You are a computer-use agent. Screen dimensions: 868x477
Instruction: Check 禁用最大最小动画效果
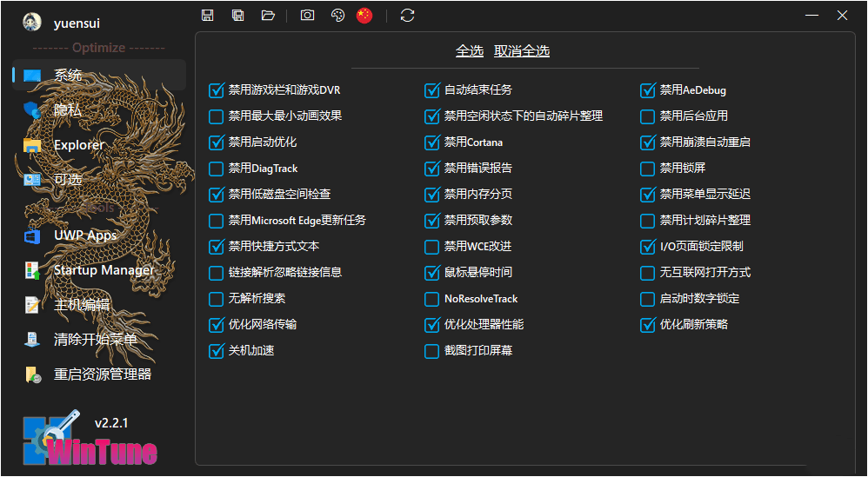pyautogui.click(x=216, y=116)
